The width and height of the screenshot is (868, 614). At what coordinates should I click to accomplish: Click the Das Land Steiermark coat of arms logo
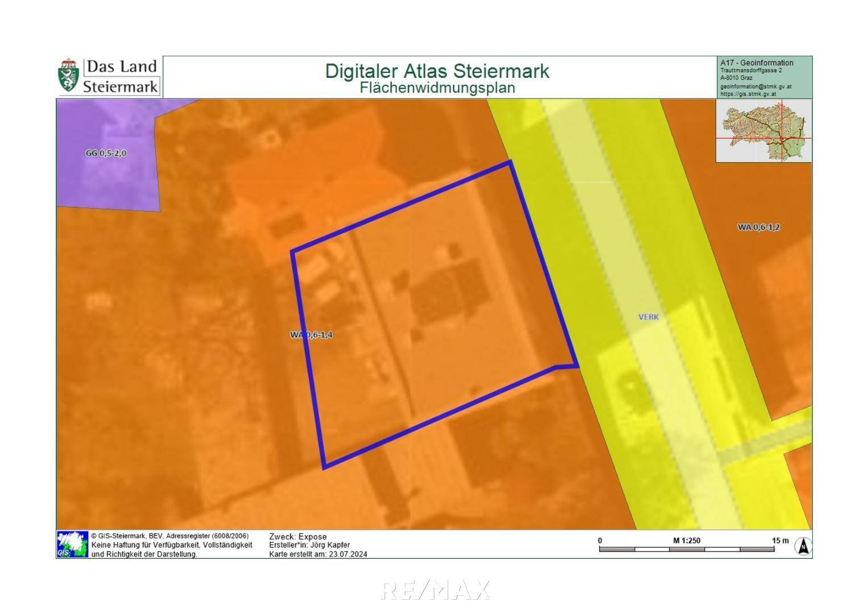[x=68, y=76]
